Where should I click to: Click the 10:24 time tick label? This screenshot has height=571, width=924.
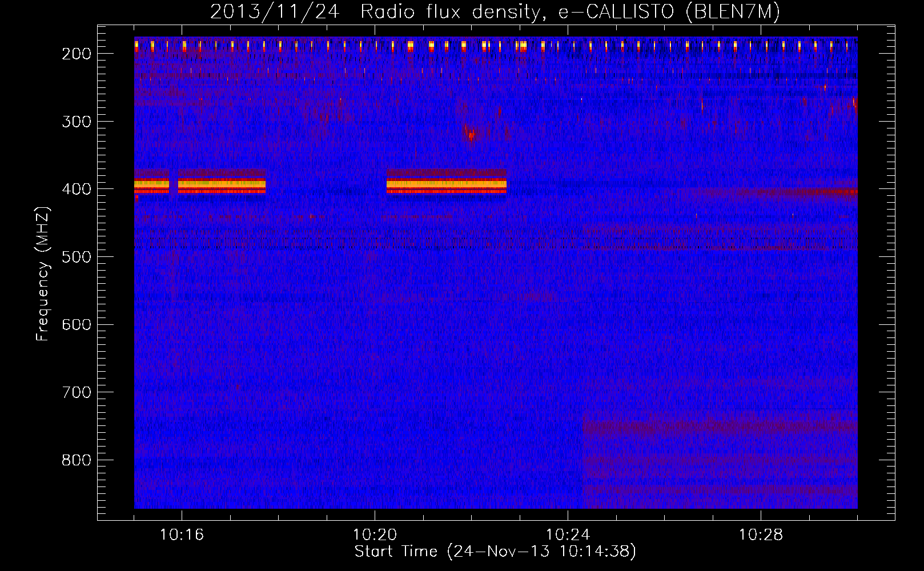coord(568,535)
